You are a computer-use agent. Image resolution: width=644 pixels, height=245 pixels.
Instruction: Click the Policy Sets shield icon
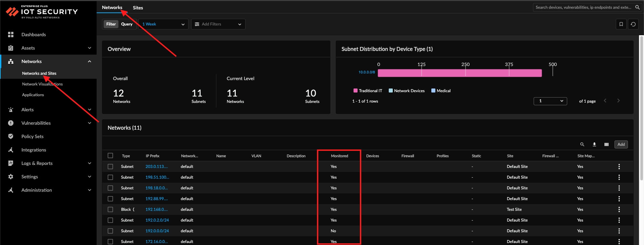(11, 136)
